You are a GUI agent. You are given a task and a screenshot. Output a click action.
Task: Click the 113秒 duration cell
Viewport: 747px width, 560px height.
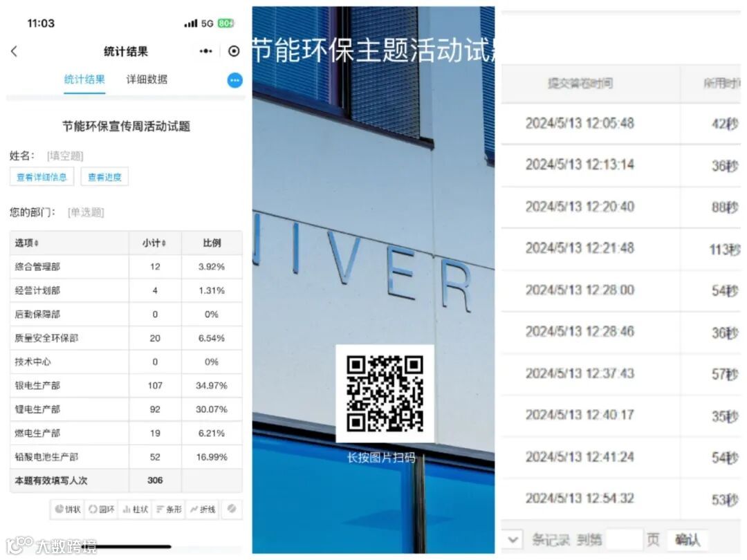point(725,249)
